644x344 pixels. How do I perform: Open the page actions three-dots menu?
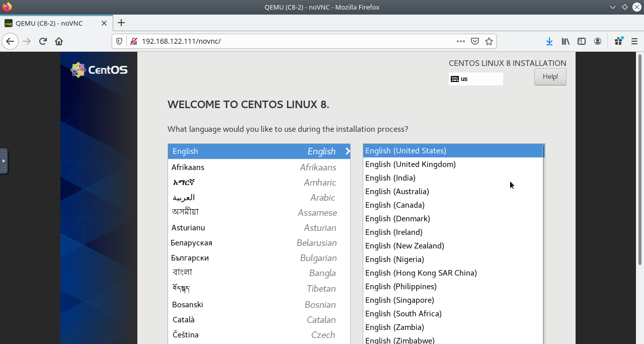click(x=461, y=41)
